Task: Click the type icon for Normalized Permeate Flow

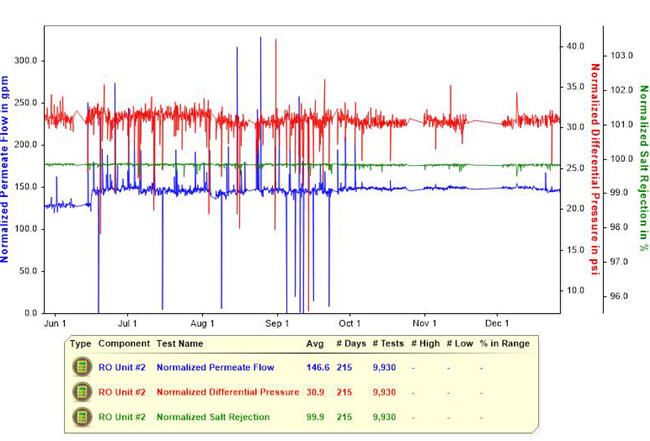Action: click(x=81, y=367)
